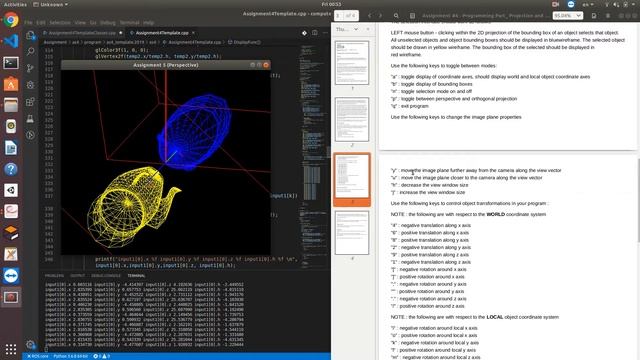This screenshot has height=360, width=640.
Task: Select page 3 thumbnail in PDF sidebar
Action: [x=352, y=176]
